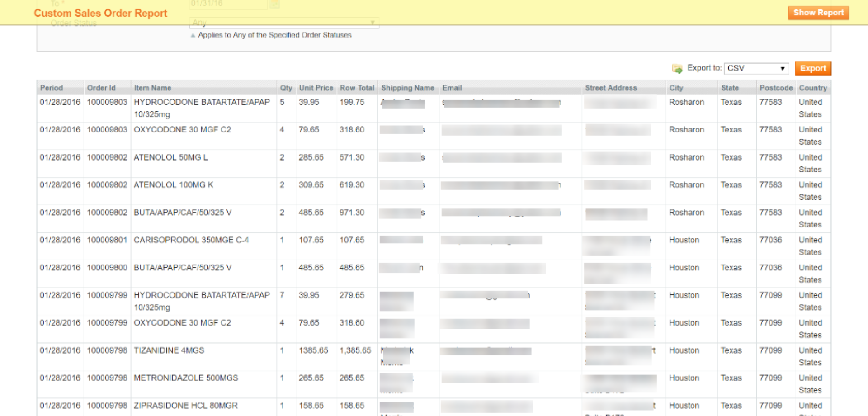Click the Qty column header
868x416 pixels.
[286, 88]
